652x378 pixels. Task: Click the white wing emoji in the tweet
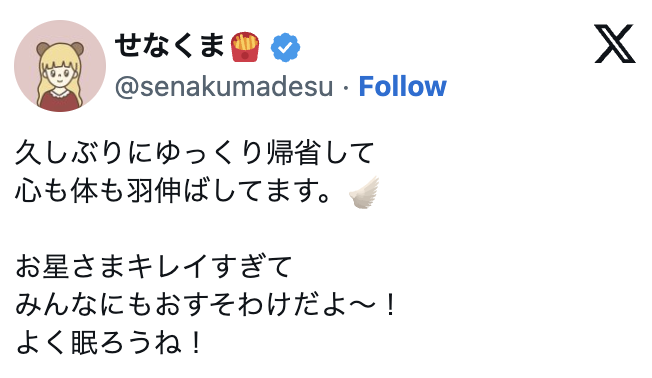(364, 192)
